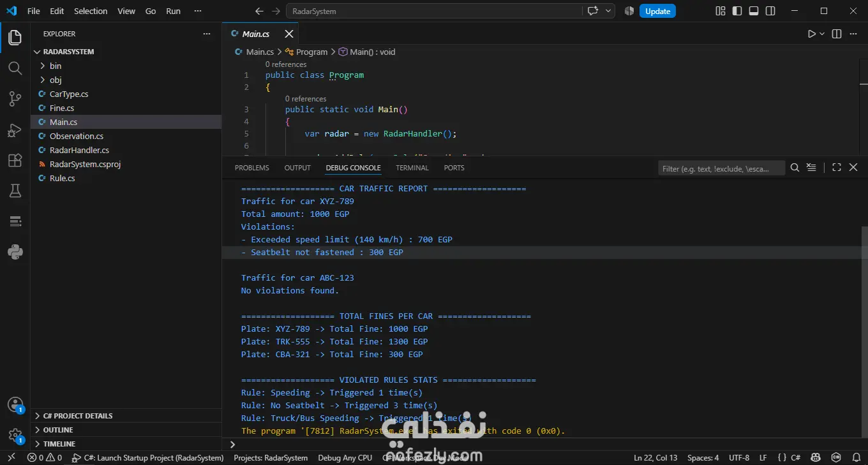Open the Manage gear icon
The height and width of the screenshot is (465, 868).
[x=15, y=435]
